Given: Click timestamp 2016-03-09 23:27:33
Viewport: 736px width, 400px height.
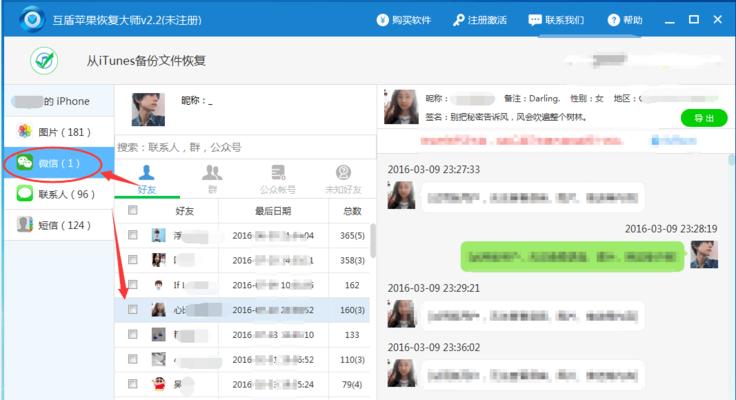Looking at the screenshot, I should [x=434, y=169].
